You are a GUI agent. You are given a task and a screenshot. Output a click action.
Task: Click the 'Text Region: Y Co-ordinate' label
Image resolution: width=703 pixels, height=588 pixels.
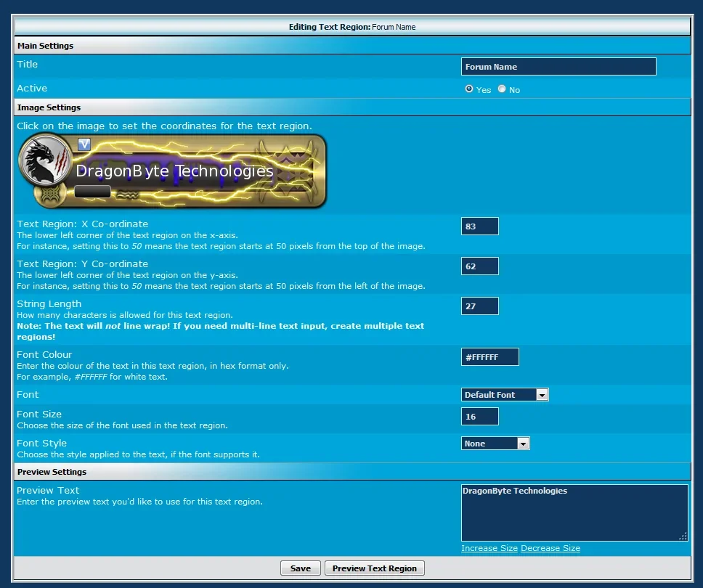(x=83, y=264)
